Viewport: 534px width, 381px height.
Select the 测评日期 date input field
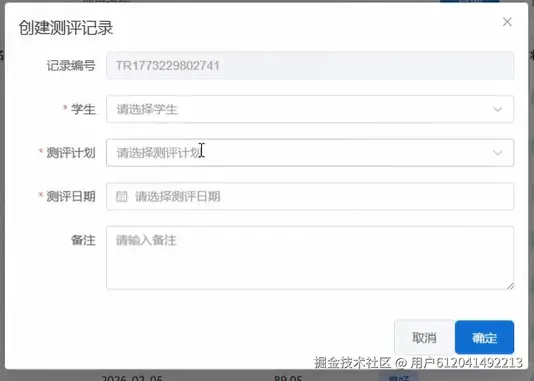pyautogui.click(x=310, y=196)
